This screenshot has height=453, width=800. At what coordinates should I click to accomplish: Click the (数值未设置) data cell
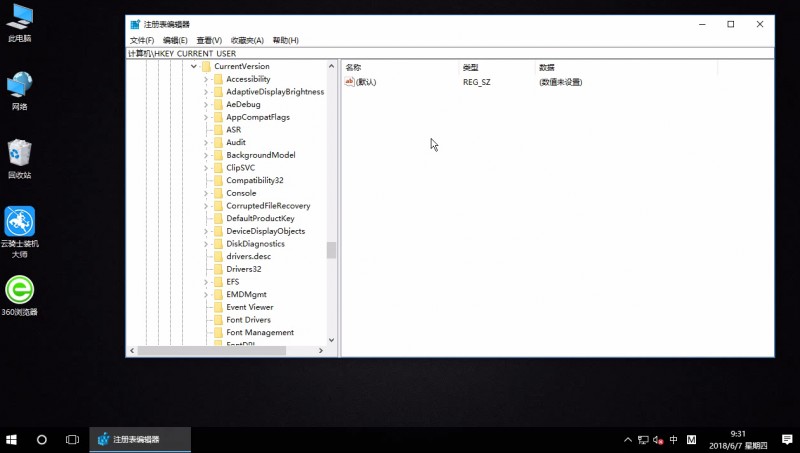tap(561, 82)
